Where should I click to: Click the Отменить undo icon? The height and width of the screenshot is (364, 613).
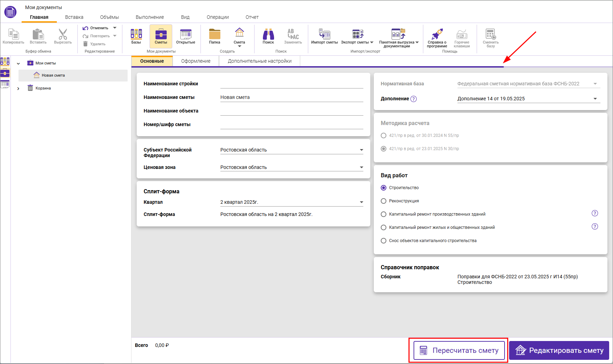coord(85,28)
